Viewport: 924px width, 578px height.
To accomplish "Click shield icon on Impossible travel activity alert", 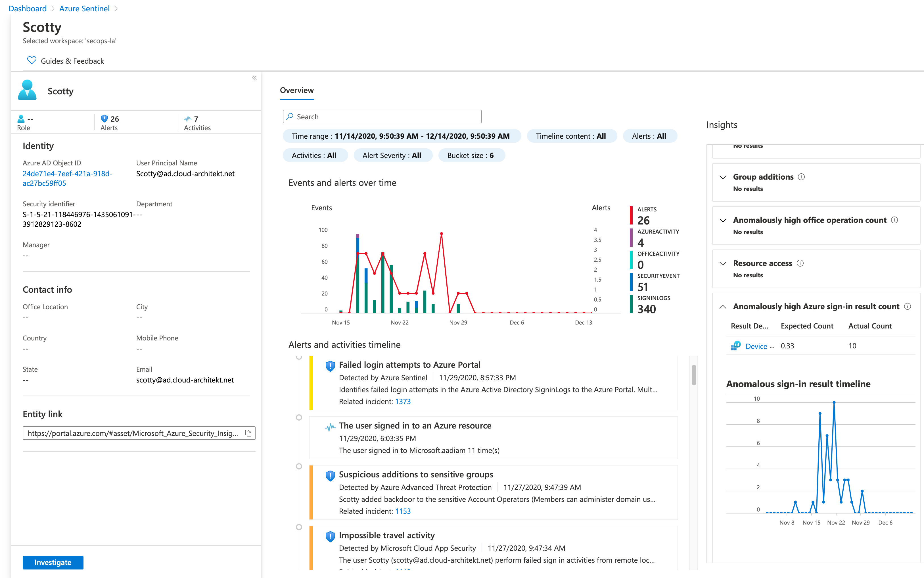I will point(330,536).
